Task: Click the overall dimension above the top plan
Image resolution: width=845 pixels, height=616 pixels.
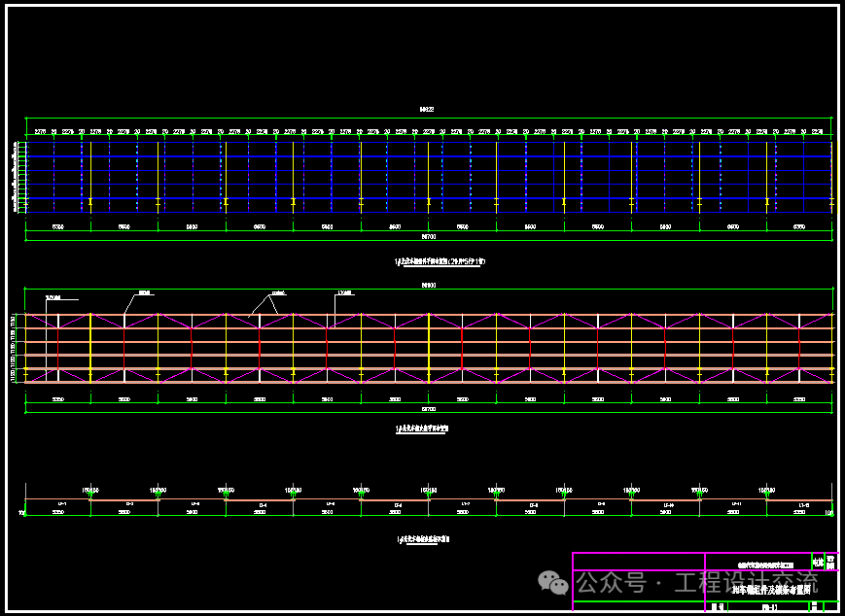Action: (x=427, y=109)
